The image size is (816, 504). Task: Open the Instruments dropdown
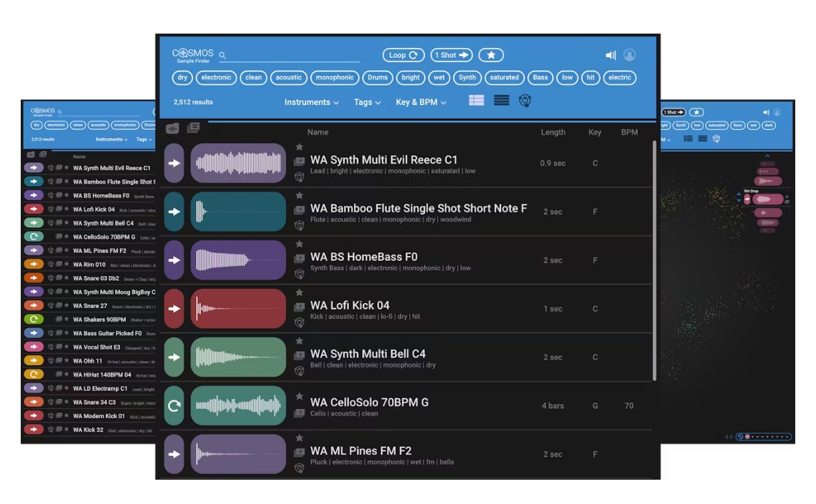click(313, 102)
